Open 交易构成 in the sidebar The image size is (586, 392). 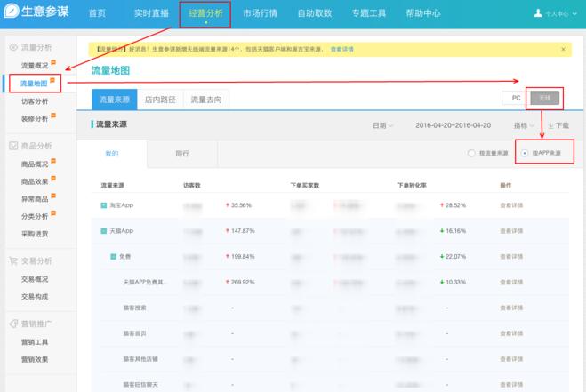coord(35,297)
